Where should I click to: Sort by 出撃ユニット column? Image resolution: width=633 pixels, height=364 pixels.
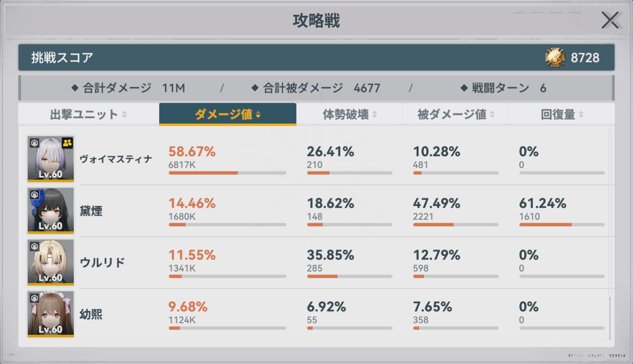pos(88,114)
